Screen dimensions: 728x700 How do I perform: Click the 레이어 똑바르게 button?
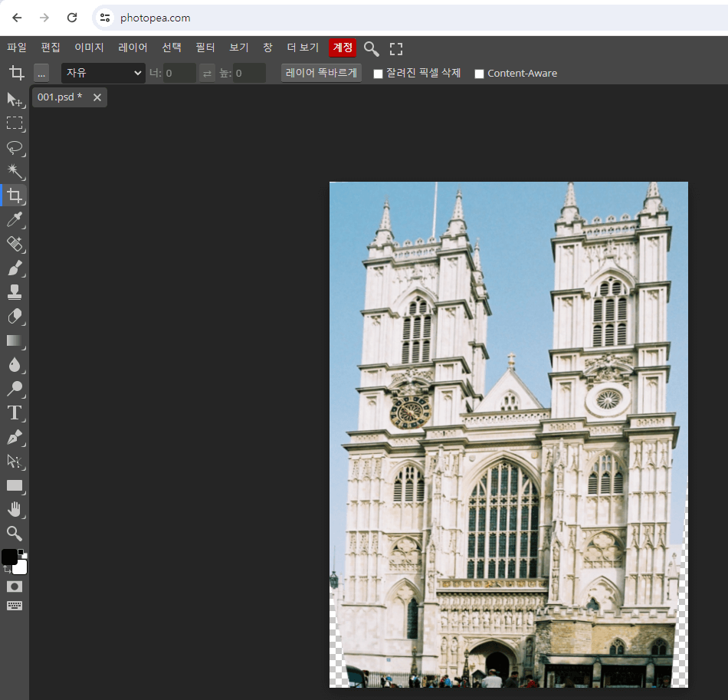[321, 73]
